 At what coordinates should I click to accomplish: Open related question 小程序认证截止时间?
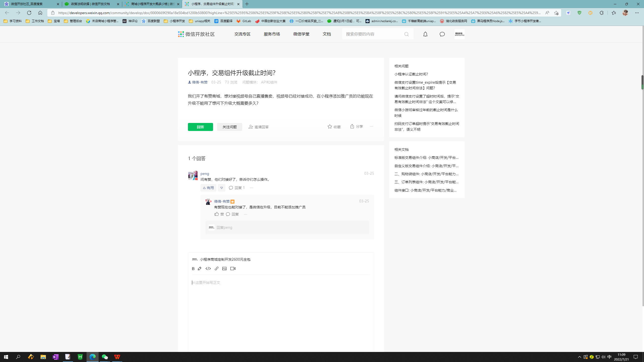click(411, 74)
